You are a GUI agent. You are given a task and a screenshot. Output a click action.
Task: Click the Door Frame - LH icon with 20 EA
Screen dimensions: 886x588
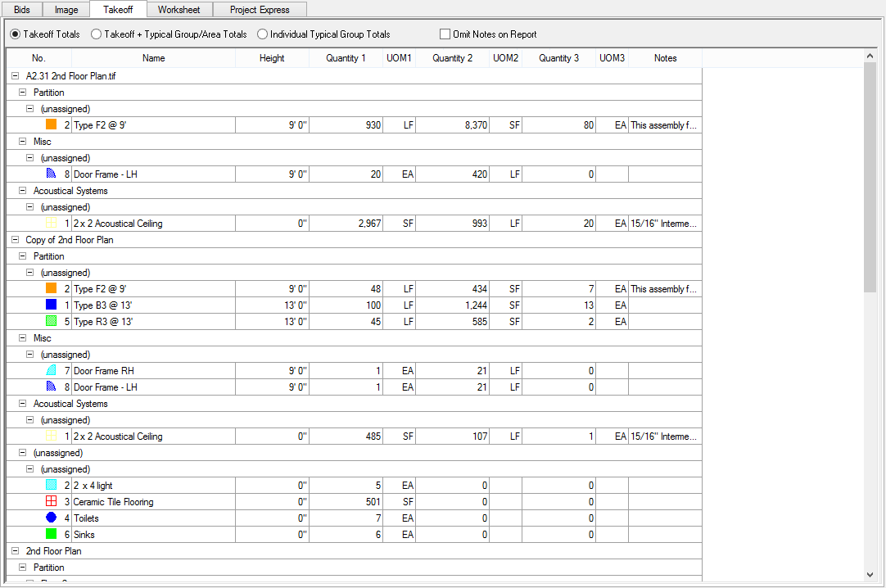click(x=52, y=174)
